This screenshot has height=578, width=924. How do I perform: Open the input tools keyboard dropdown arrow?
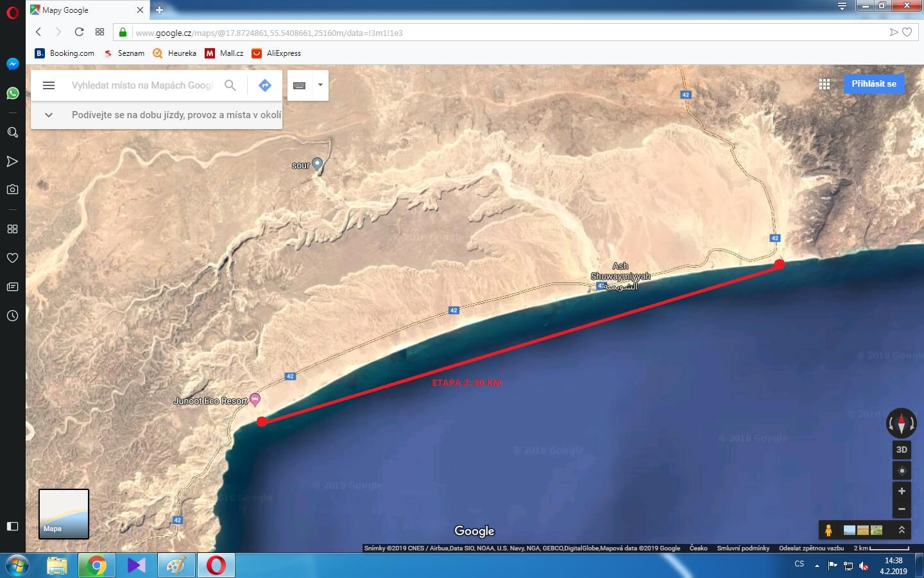(x=320, y=85)
